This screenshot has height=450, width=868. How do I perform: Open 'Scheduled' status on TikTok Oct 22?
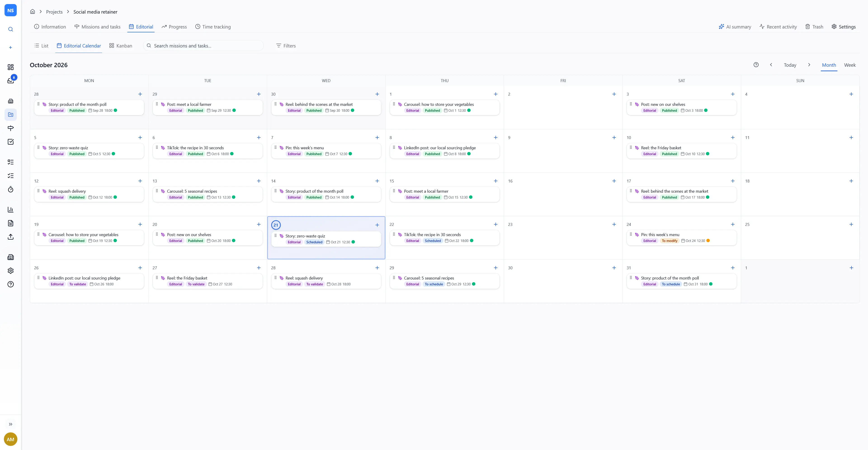[433, 241]
